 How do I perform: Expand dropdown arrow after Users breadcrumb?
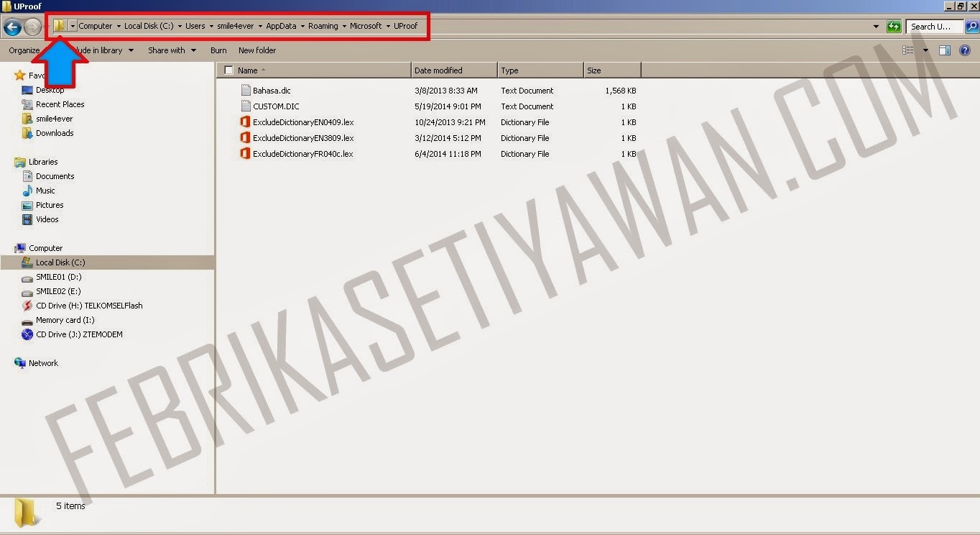point(211,27)
